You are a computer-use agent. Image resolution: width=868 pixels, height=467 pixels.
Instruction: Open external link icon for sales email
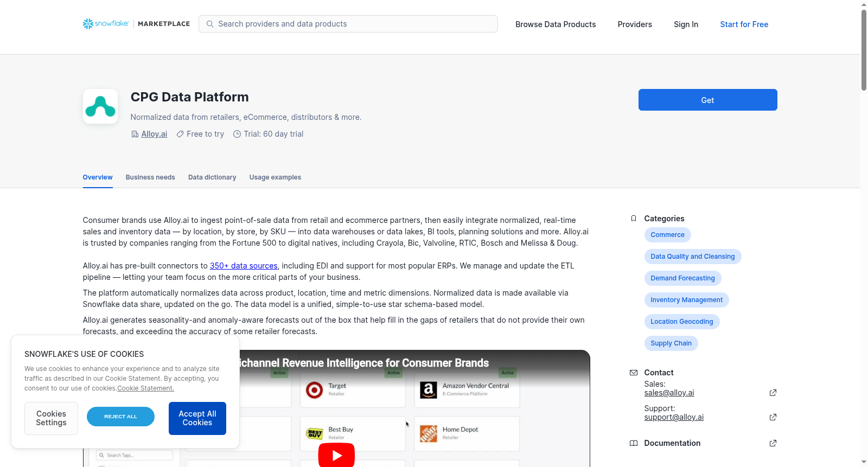773,393
